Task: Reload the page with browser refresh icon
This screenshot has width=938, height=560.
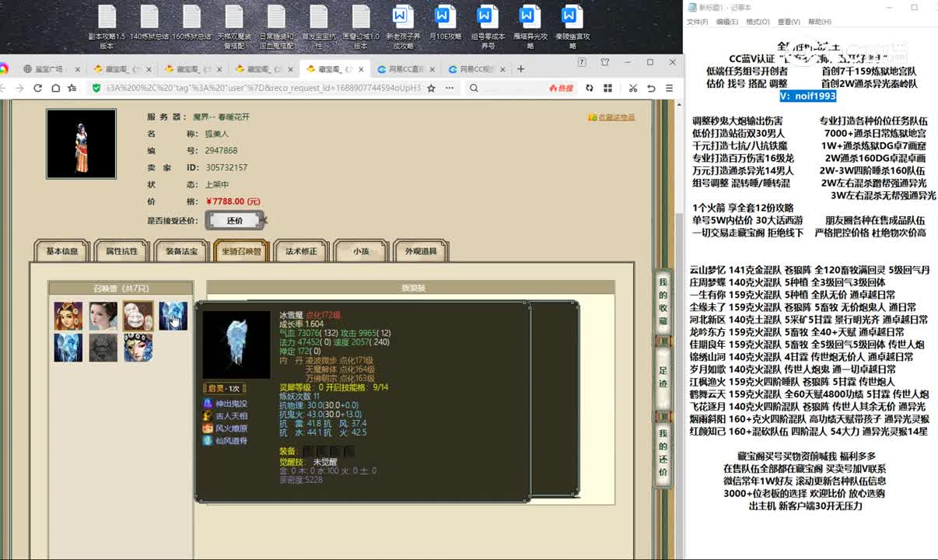Action: coord(38,88)
